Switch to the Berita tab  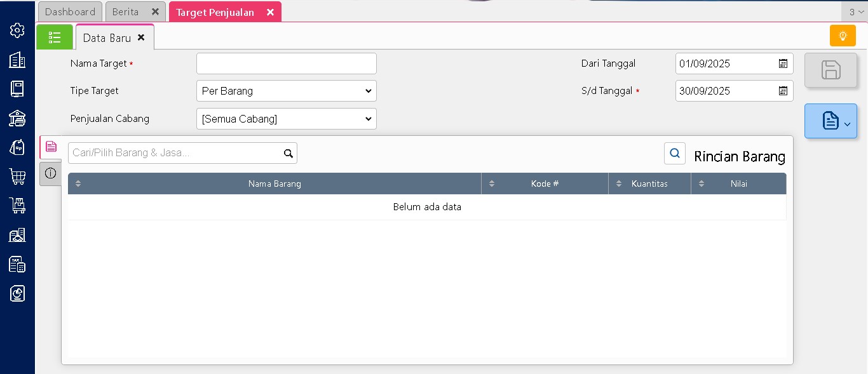pos(126,12)
